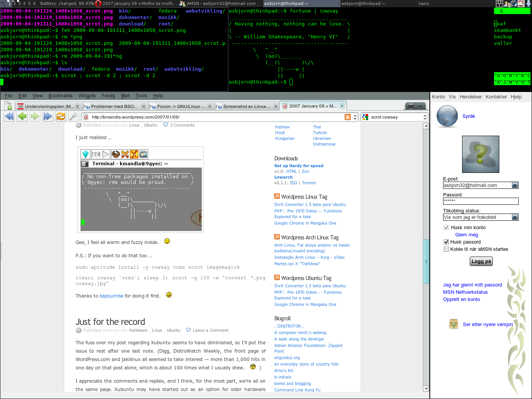
Task: Click the page scrollbar up arrow
Action: point(426,126)
